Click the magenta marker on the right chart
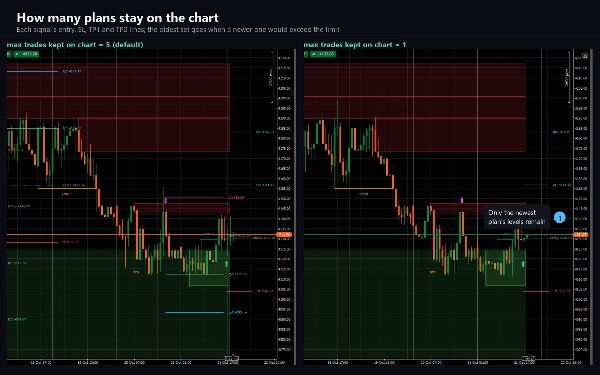The height and width of the screenshot is (375, 600). [x=462, y=200]
